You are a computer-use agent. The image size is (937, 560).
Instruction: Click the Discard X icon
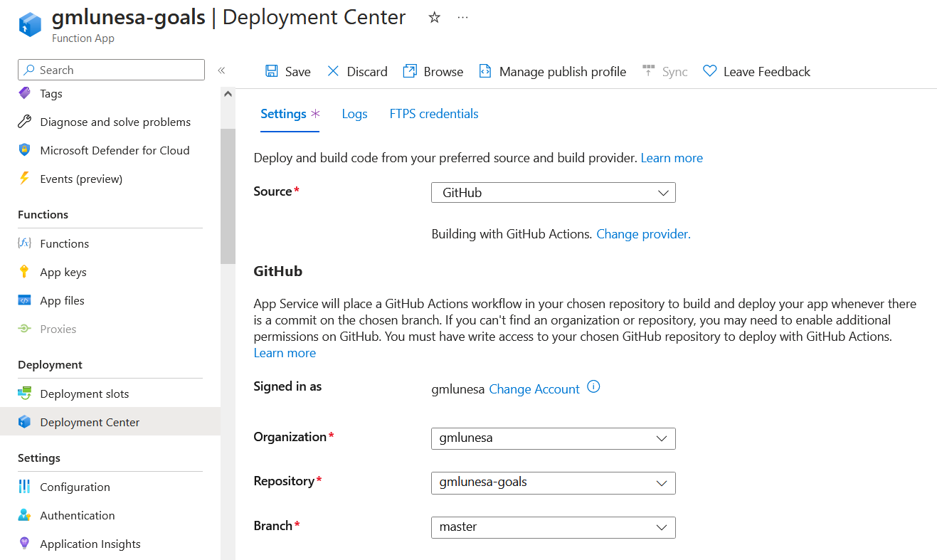point(333,71)
